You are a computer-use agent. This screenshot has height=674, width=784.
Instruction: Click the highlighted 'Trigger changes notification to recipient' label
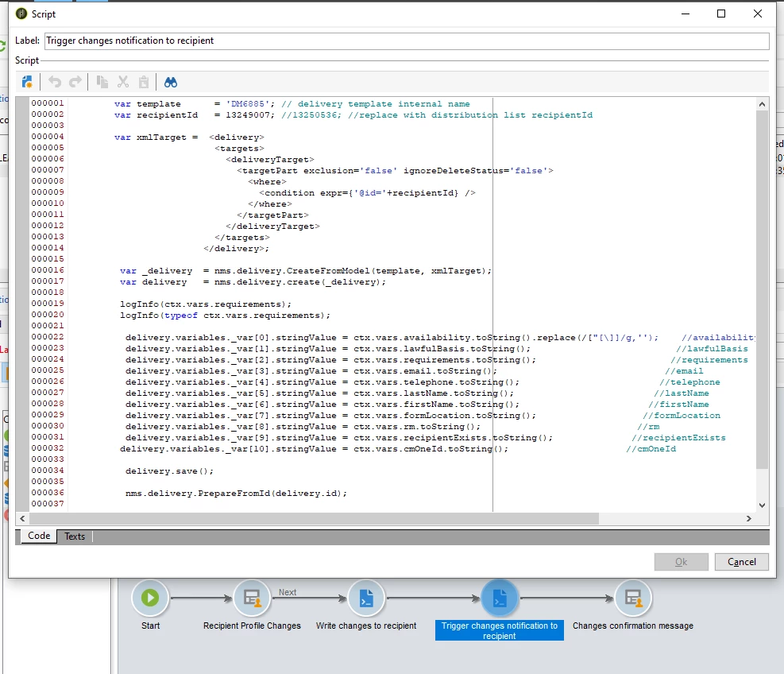500,630
